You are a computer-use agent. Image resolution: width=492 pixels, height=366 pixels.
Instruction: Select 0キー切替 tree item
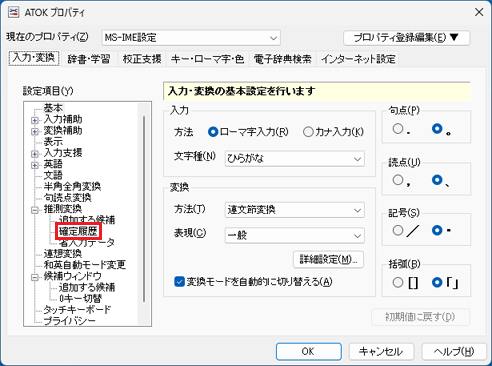tap(80, 298)
